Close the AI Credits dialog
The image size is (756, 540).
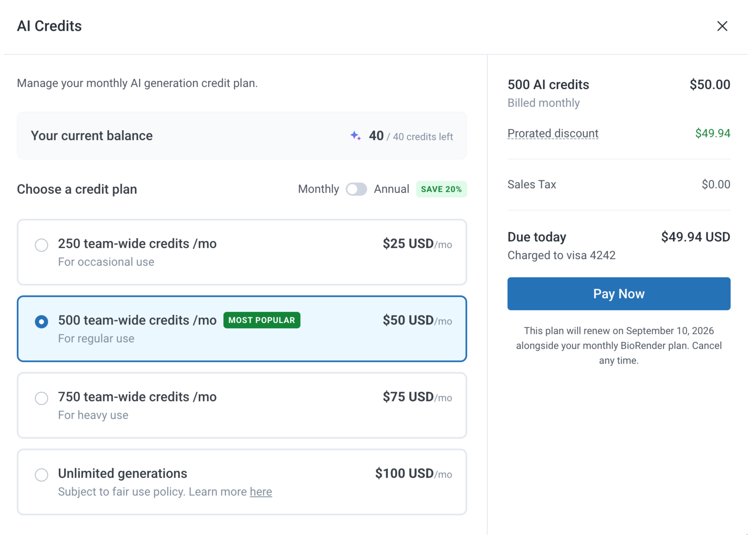722,26
